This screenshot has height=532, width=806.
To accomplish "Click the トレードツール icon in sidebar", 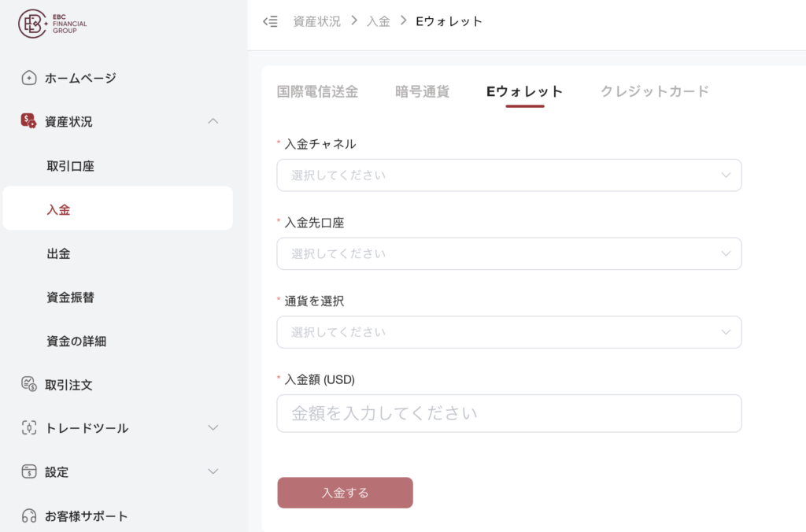I will point(29,428).
